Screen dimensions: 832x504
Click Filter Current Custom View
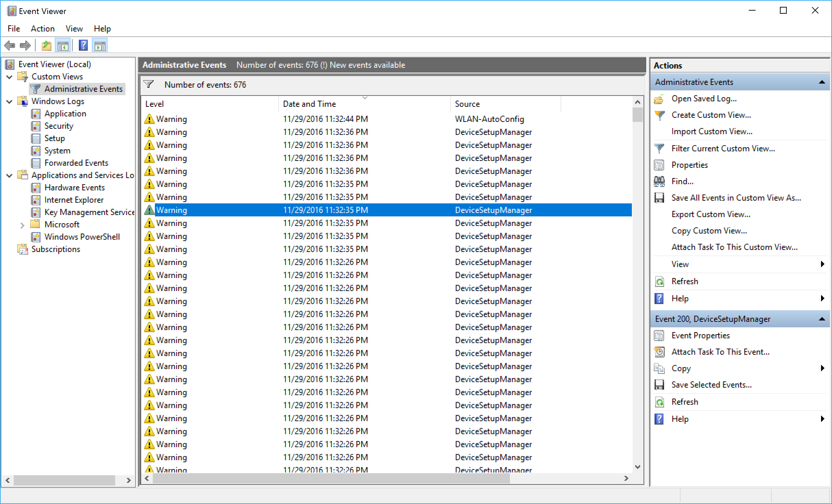coord(723,149)
